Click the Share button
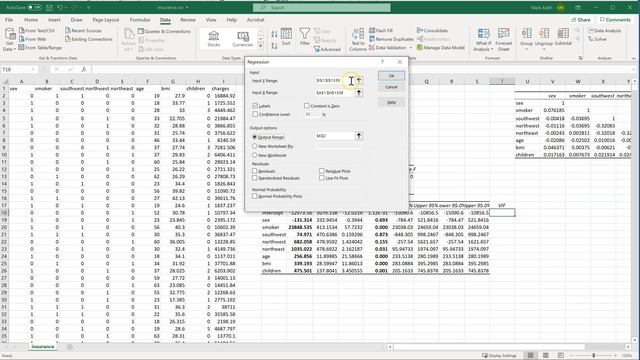 point(581,20)
